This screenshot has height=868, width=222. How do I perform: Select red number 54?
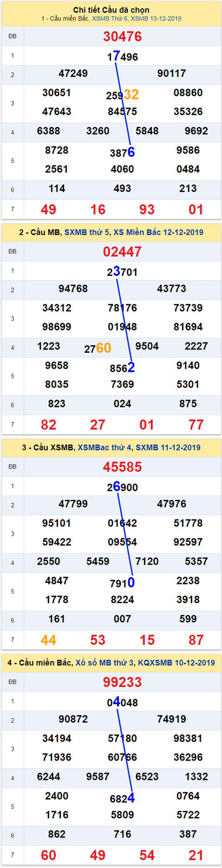(x=147, y=856)
